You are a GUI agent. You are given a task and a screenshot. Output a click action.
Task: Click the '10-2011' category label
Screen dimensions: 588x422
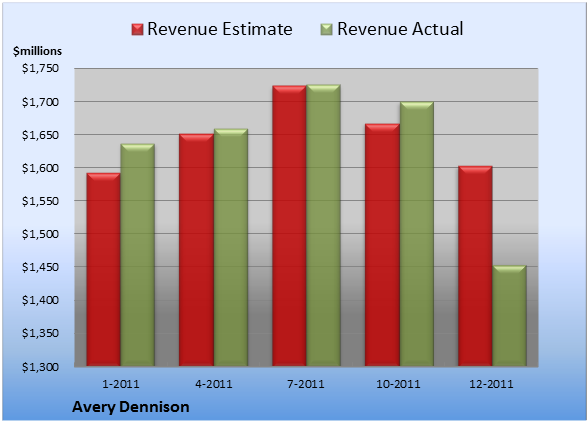(x=398, y=384)
